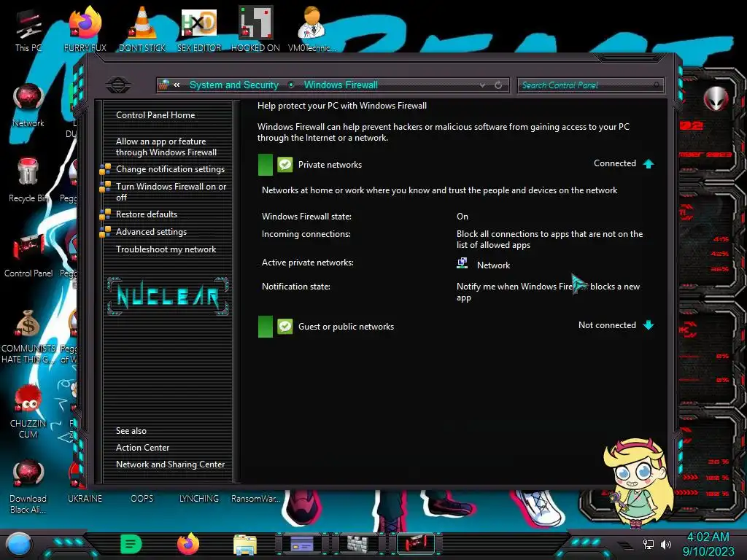Select the OOPS desktop icon label

(142, 499)
